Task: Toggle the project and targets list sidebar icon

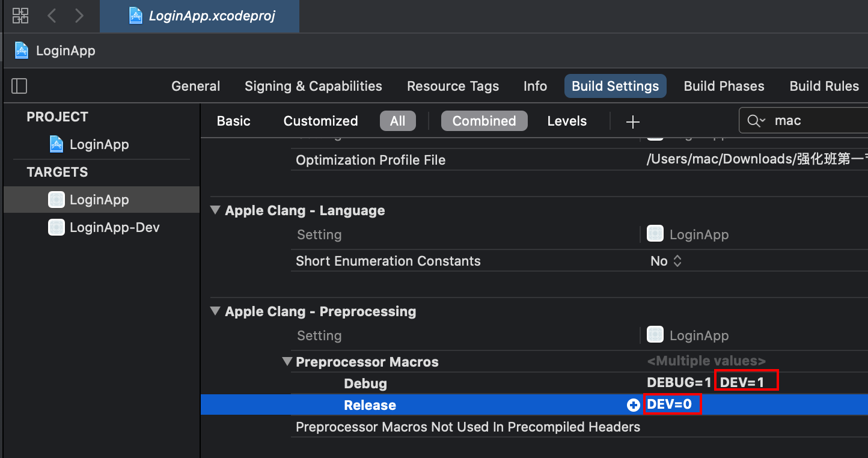Action: [x=19, y=86]
